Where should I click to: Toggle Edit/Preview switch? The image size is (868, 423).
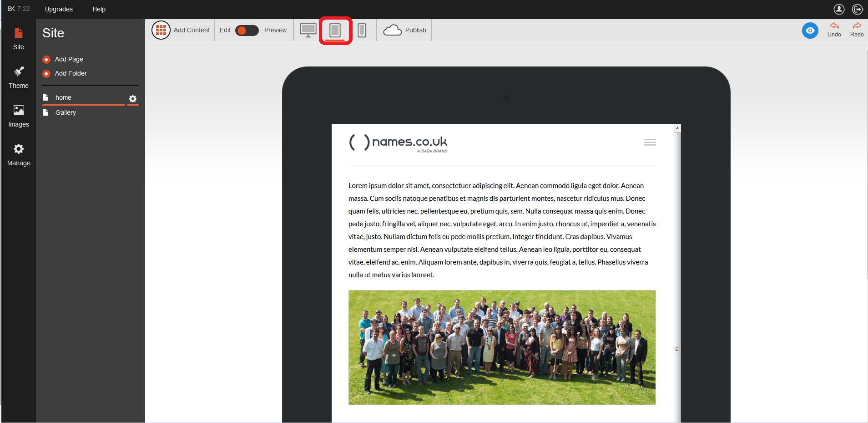click(x=247, y=30)
